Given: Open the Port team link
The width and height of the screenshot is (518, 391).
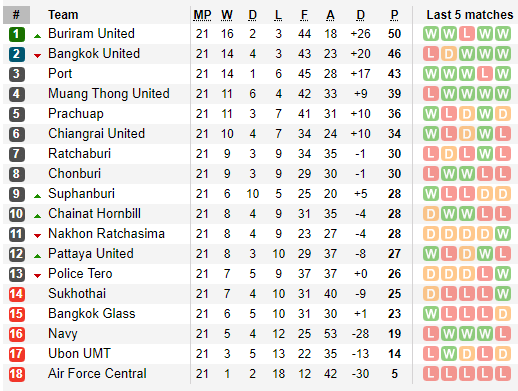Looking at the screenshot, I should [60, 74].
